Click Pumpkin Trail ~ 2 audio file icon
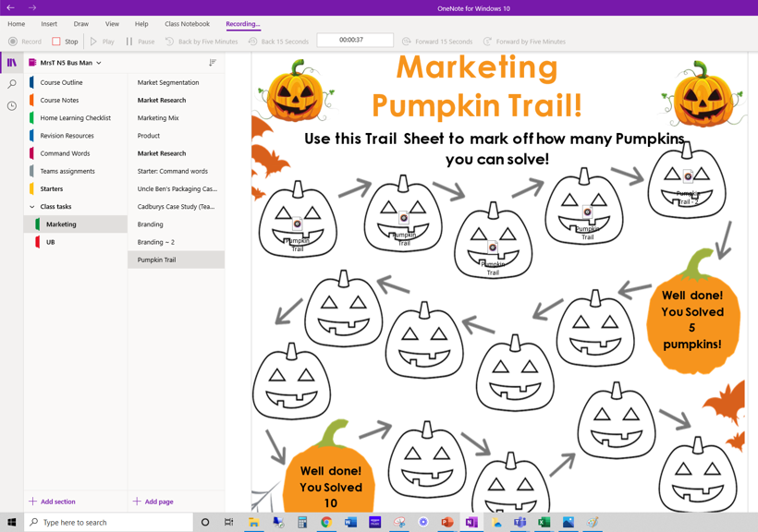The width and height of the screenshot is (758, 532). (x=688, y=176)
